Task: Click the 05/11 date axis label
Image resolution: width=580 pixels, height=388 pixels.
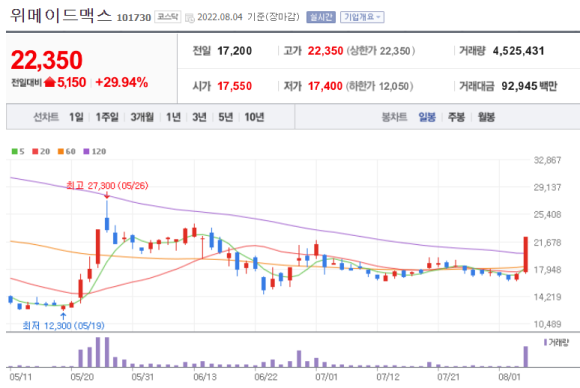Action: tap(21, 377)
